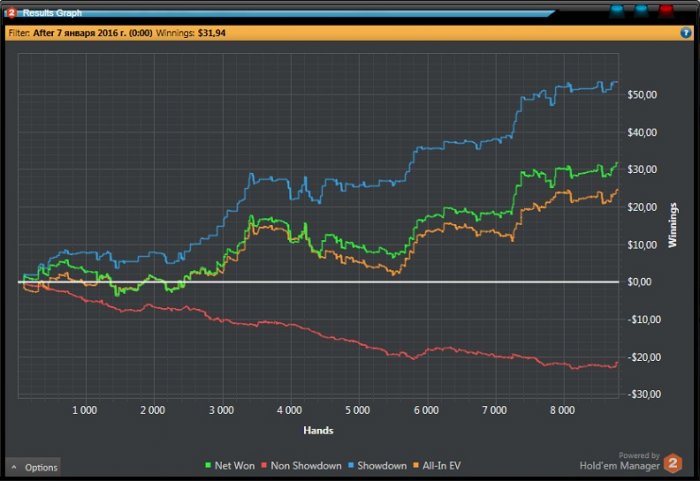Click the $50,00 y-axis label
700x481 pixels.
click(x=642, y=95)
